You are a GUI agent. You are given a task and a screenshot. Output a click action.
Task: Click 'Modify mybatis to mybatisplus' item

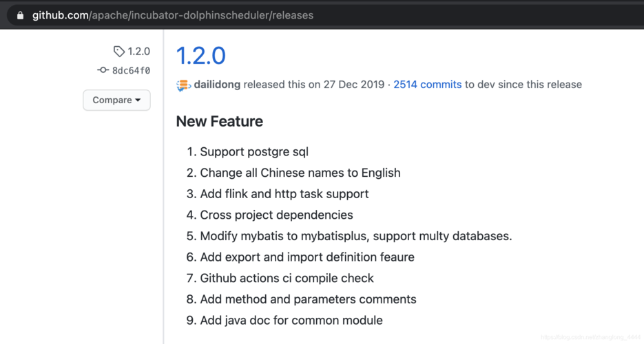point(356,236)
